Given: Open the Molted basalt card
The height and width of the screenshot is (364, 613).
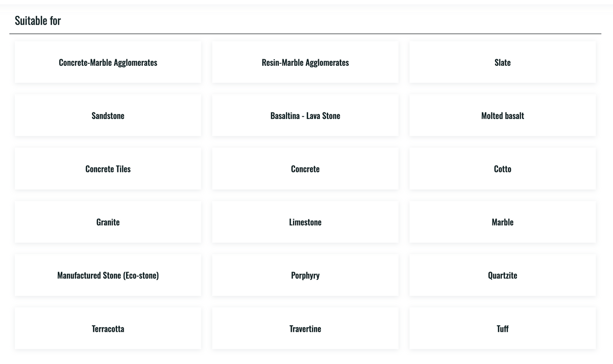Looking at the screenshot, I should pyautogui.click(x=503, y=115).
